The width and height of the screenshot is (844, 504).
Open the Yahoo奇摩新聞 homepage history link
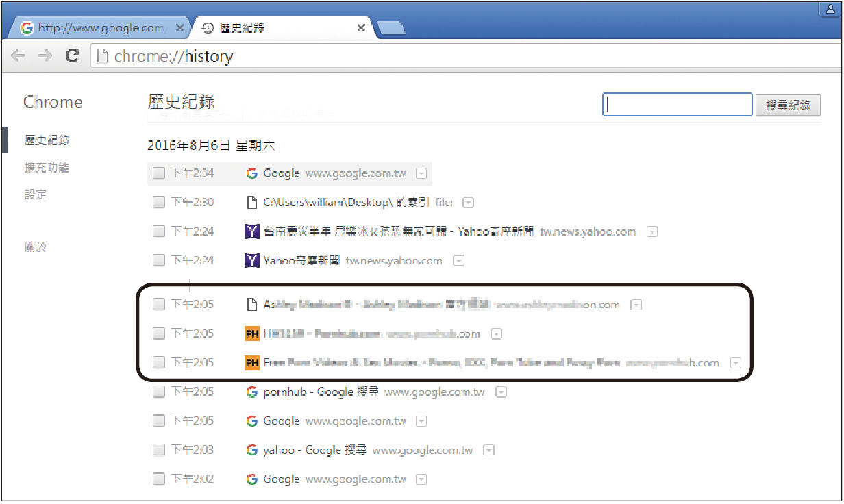click(x=301, y=260)
